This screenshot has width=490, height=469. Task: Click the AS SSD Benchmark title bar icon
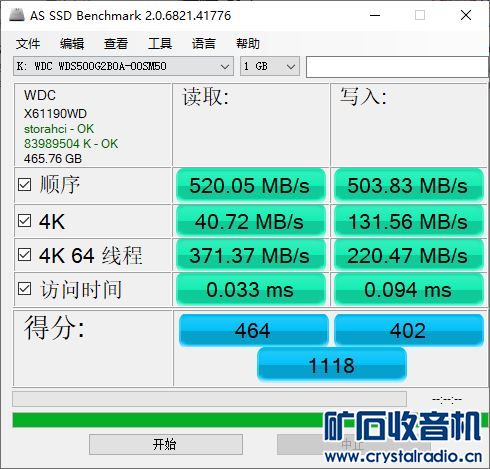(x=17, y=15)
